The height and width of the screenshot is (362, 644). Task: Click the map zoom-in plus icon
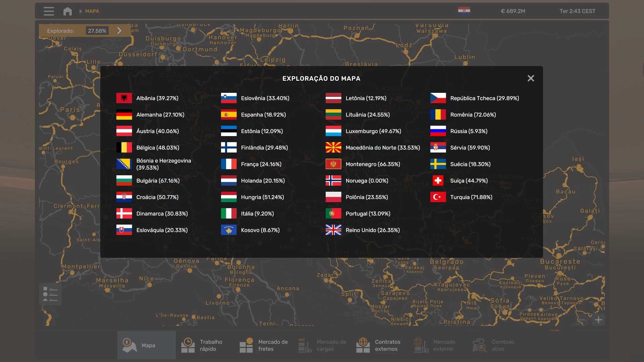click(598, 320)
